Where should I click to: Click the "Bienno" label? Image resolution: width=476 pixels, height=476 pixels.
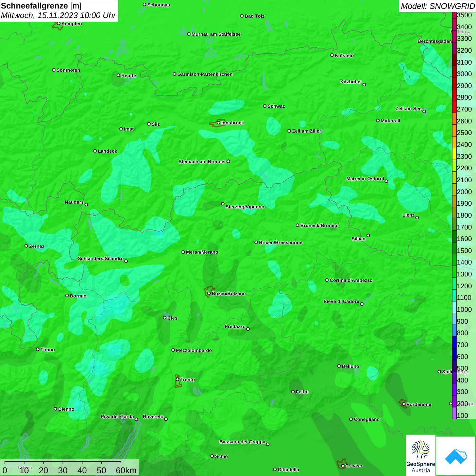(x=66, y=409)
